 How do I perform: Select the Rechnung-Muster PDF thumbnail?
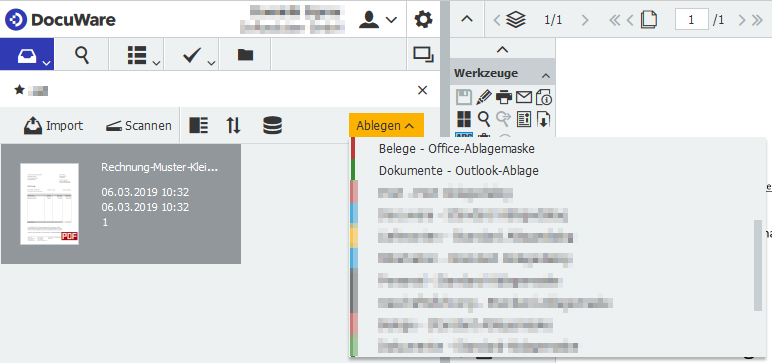pyautogui.click(x=49, y=203)
